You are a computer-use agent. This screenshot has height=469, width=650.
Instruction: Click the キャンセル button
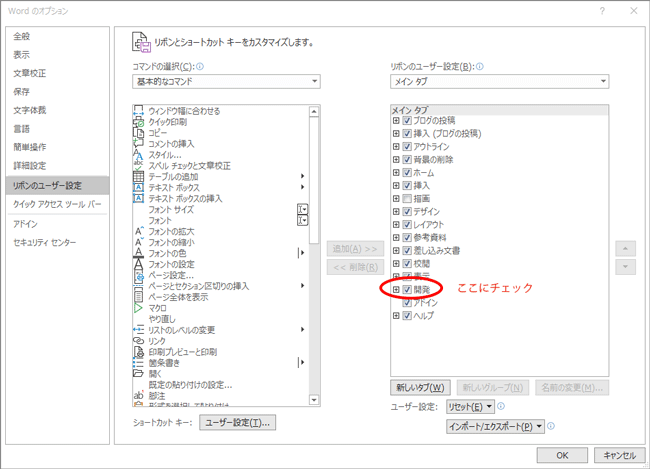pos(619,455)
